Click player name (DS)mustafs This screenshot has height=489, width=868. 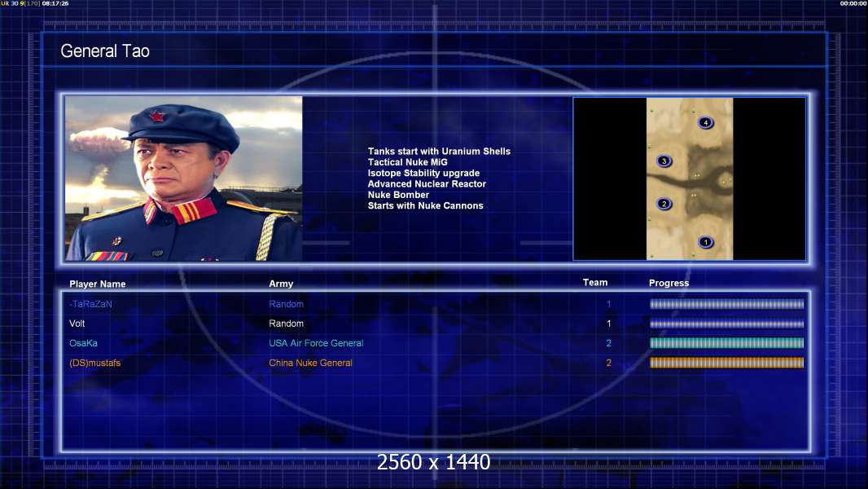coord(94,363)
